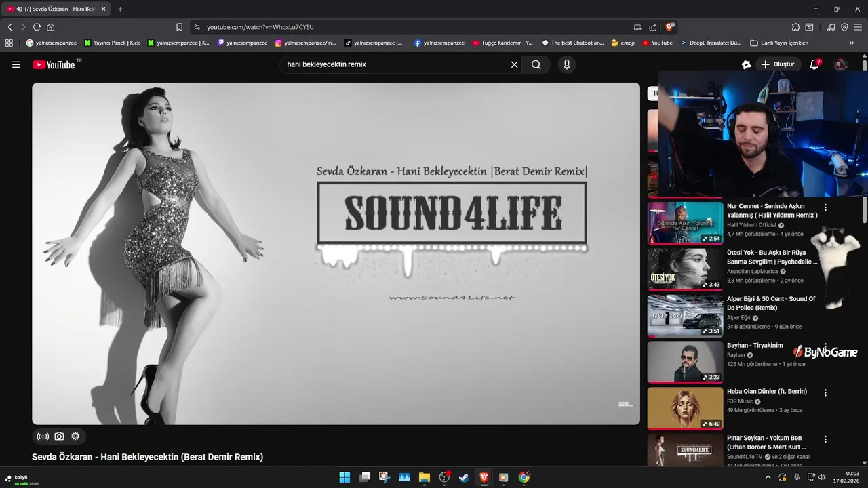Start voice search with microphone icon
The image size is (868, 488).
pos(566,64)
